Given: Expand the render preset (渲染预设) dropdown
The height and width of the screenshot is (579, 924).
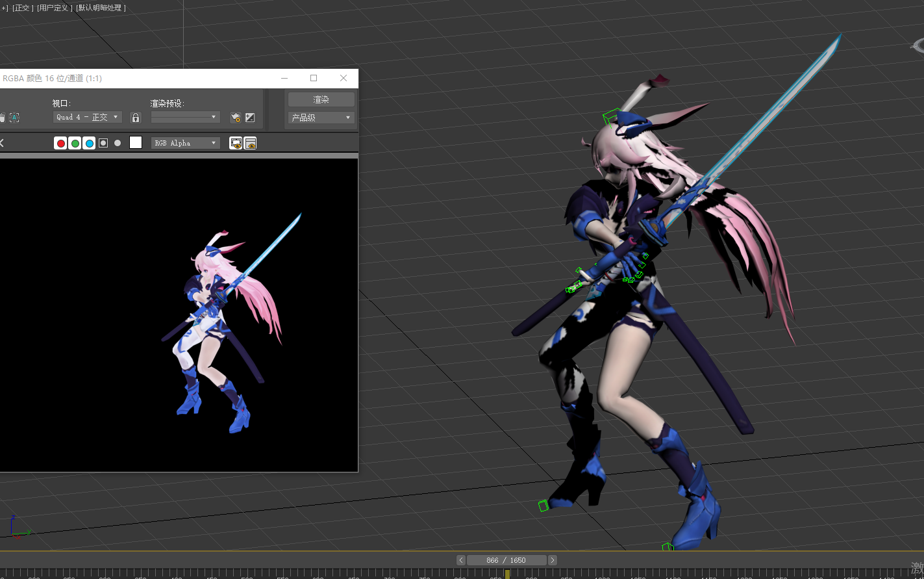Looking at the screenshot, I should point(185,118).
